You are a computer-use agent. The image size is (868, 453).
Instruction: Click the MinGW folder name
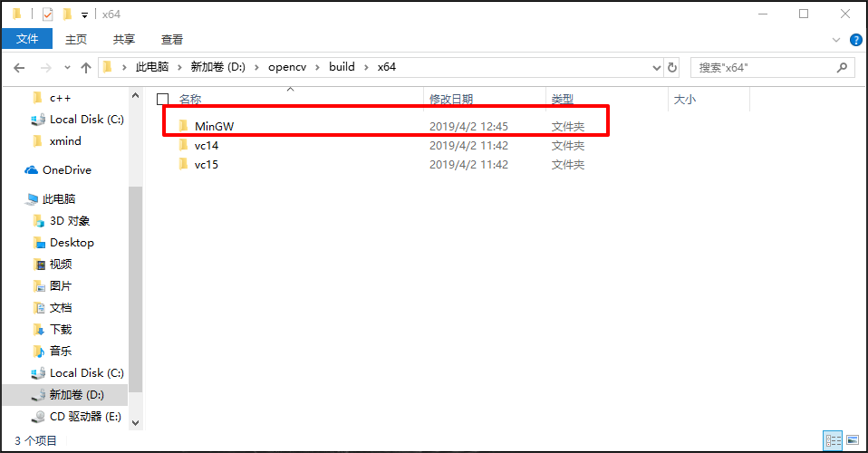(214, 126)
